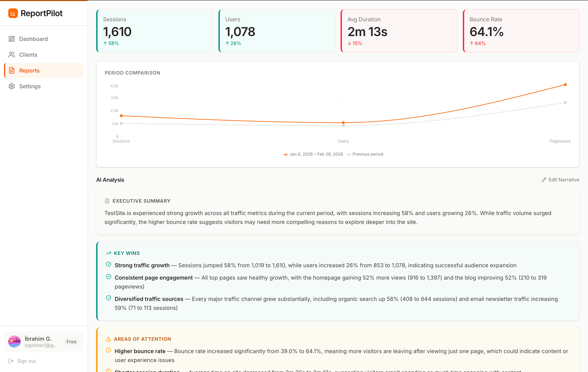588x372 pixels.
Task: Click the Free plan badge
Action: (71, 341)
